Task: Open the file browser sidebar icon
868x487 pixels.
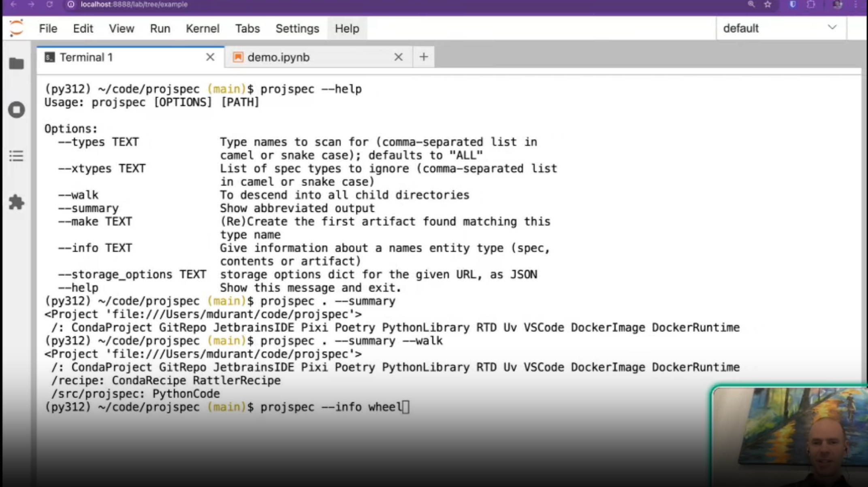Action: (x=16, y=64)
